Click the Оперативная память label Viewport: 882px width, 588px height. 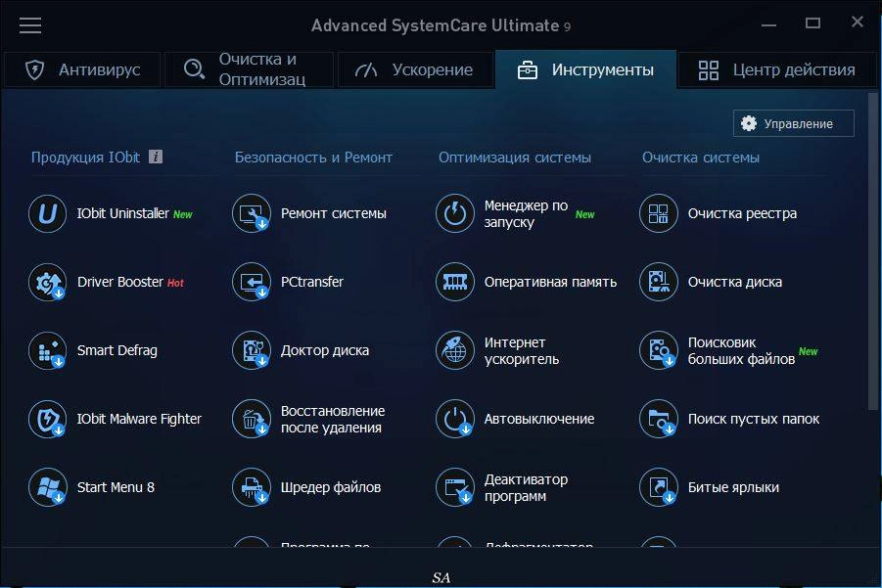[550, 282]
